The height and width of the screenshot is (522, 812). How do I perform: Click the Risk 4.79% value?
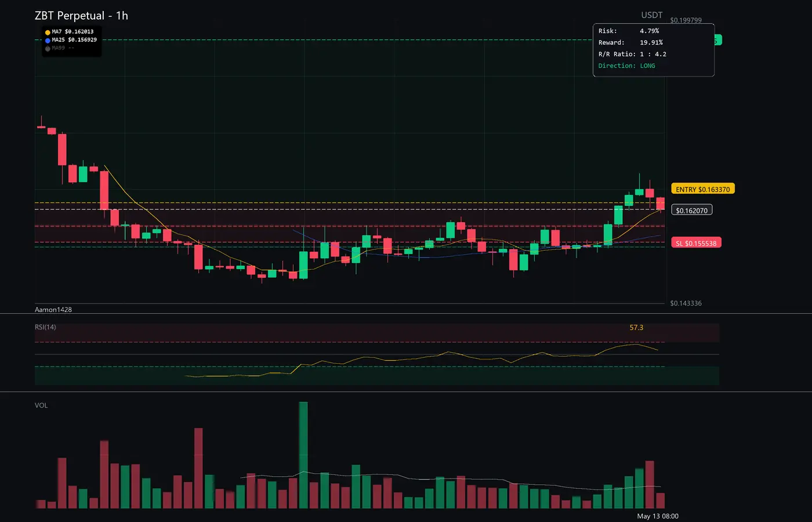(649, 31)
